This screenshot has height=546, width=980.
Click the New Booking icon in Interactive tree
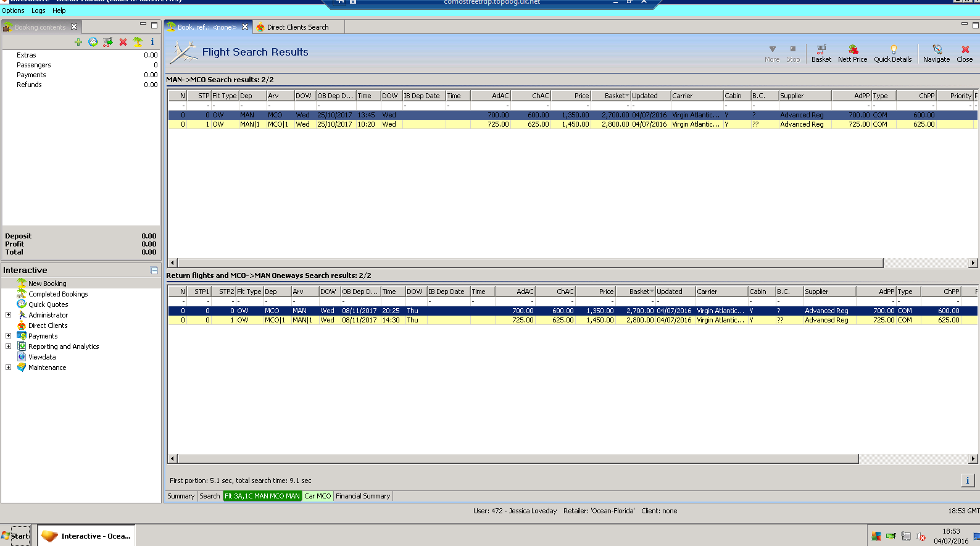[22, 283]
